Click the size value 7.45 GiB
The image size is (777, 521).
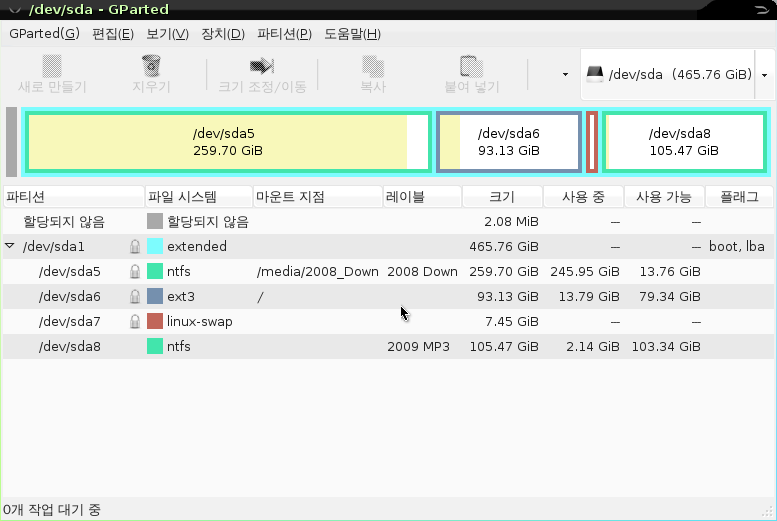[511, 322]
